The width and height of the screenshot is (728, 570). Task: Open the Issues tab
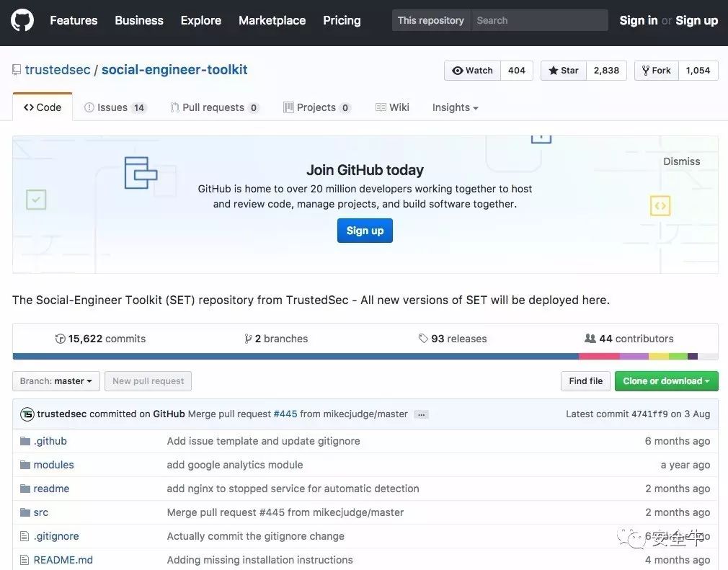(x=115, y=107)
